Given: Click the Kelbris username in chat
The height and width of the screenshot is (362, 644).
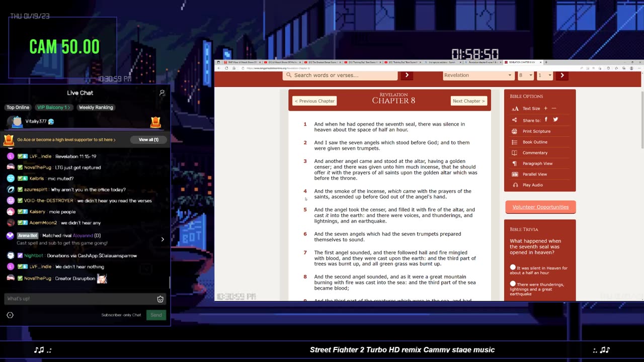Looking at the screenshot, I should [x=36, y=178].
